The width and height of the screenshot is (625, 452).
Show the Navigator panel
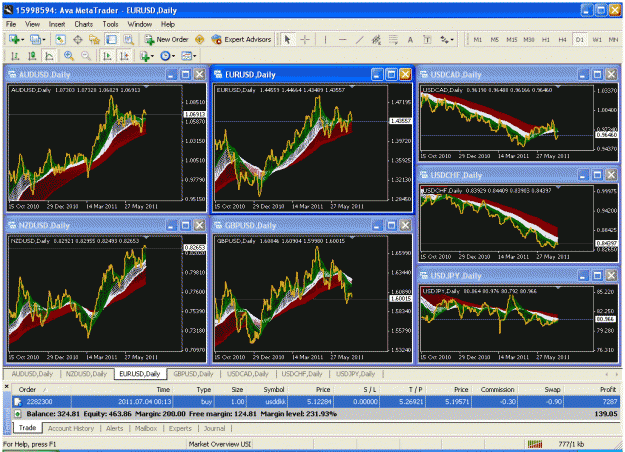(94, 39)
